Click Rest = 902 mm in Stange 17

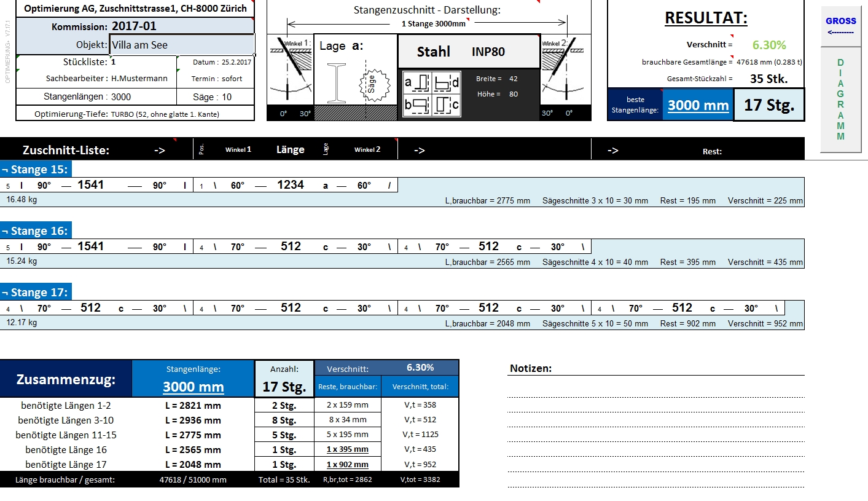click(x=688, y=324)
